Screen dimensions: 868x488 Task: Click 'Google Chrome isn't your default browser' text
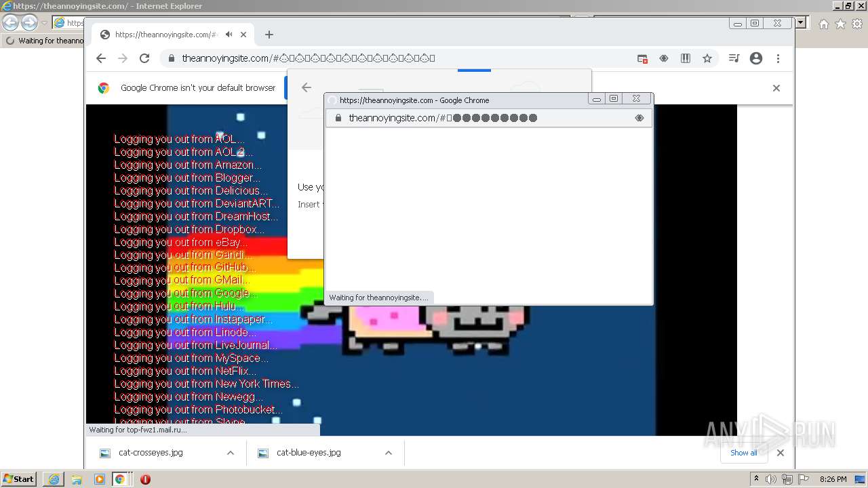(198, 88)
